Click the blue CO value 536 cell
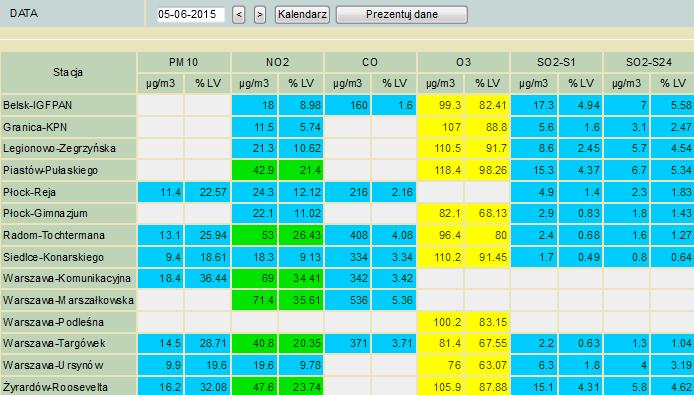 point(347,300)
